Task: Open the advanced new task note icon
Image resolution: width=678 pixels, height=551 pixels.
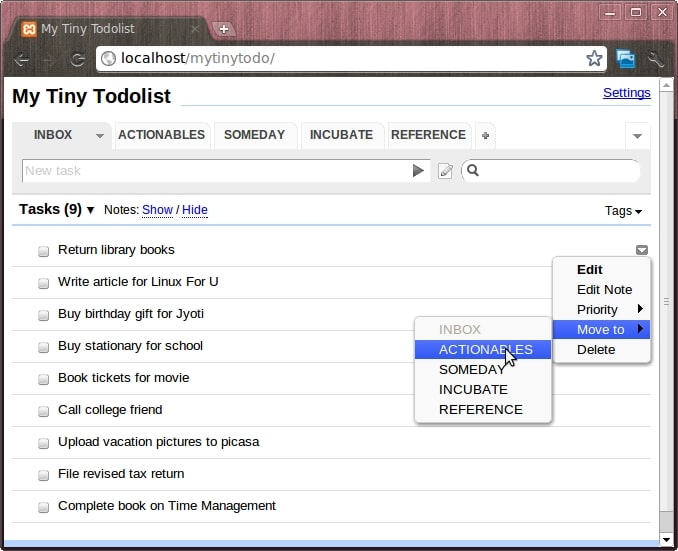Action: 446,171
